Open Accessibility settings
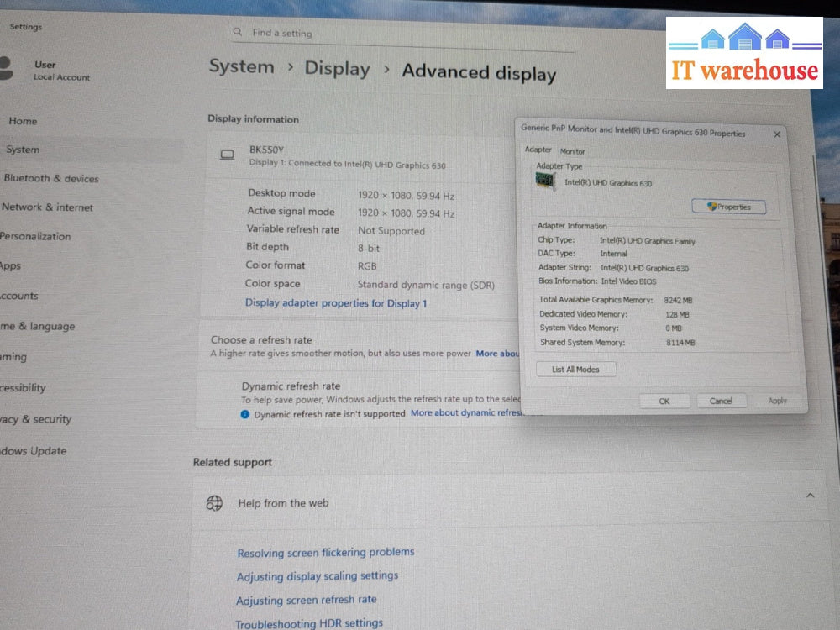This screenshot has height=630, width=840. pos(23,388)
